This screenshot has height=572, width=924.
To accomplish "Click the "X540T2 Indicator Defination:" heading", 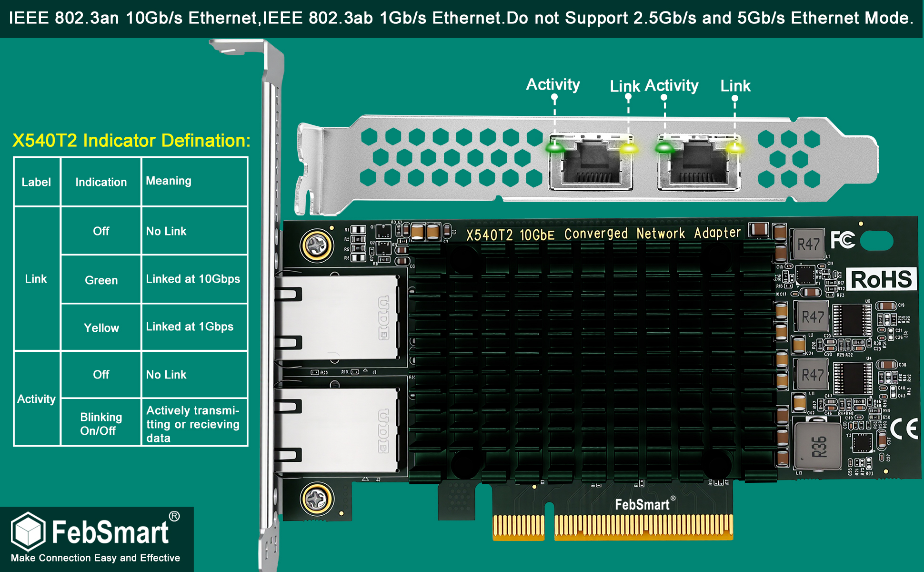I will 131,141.
